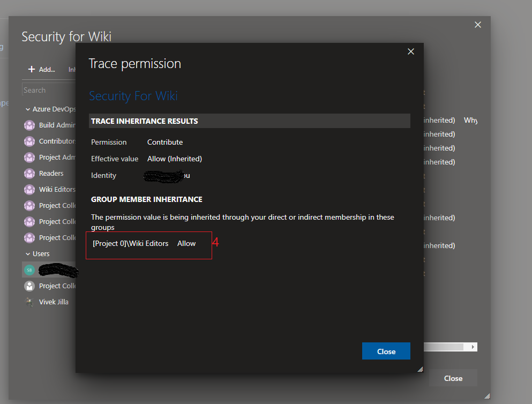
Task: Collapse the Azure DevOps groups section
Action: (28, 109)
